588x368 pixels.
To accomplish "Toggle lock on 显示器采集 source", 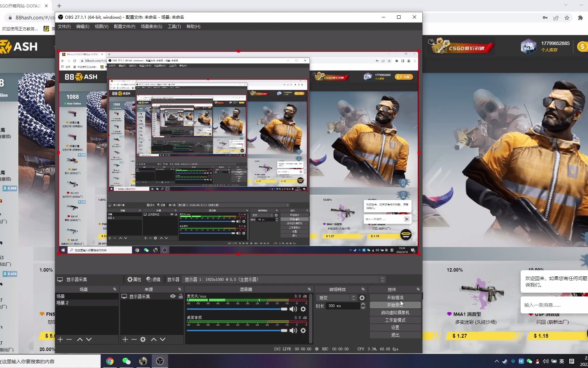I will [181, 296].
